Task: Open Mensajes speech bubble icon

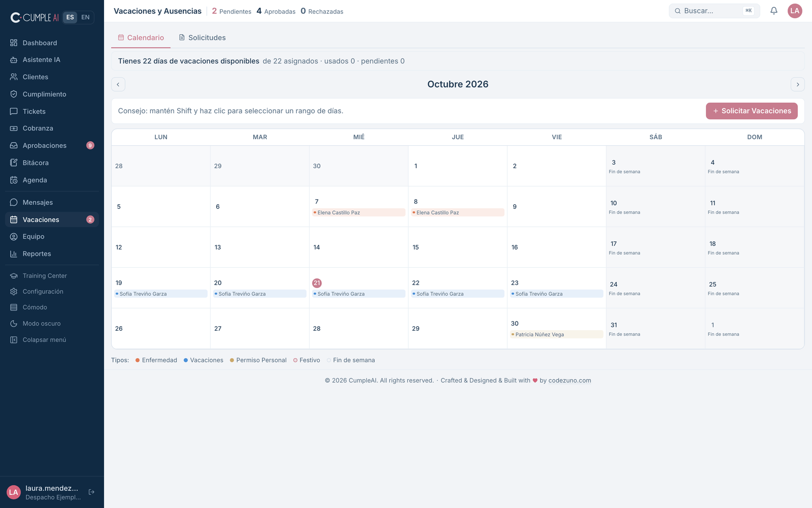Action: tap(14, 202)
